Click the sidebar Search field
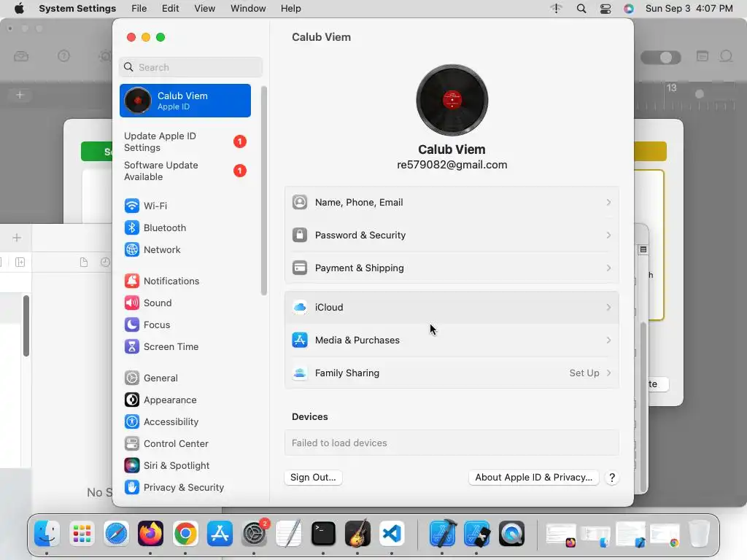The width and height of the screenshot is (747, 560). pos(190,67)
